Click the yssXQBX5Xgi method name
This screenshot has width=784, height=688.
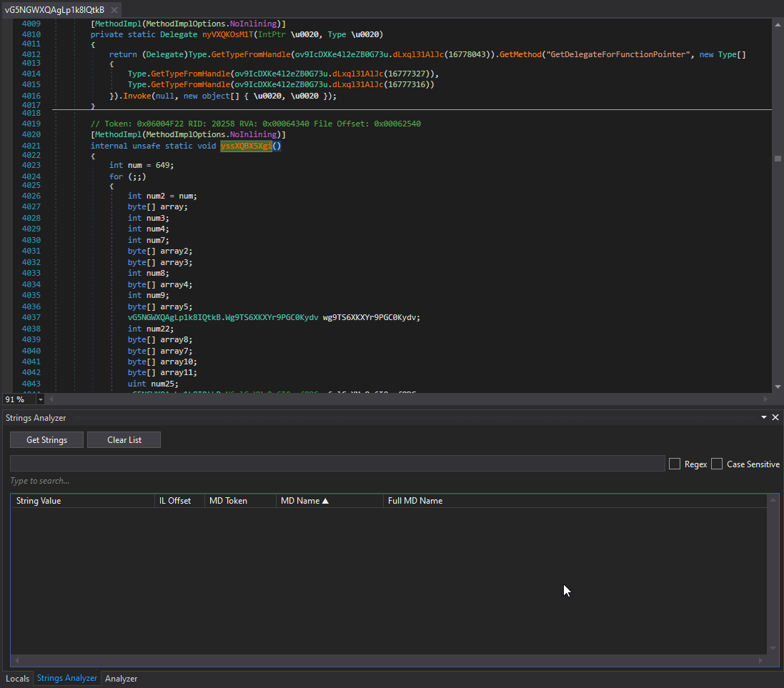(246, 146)
